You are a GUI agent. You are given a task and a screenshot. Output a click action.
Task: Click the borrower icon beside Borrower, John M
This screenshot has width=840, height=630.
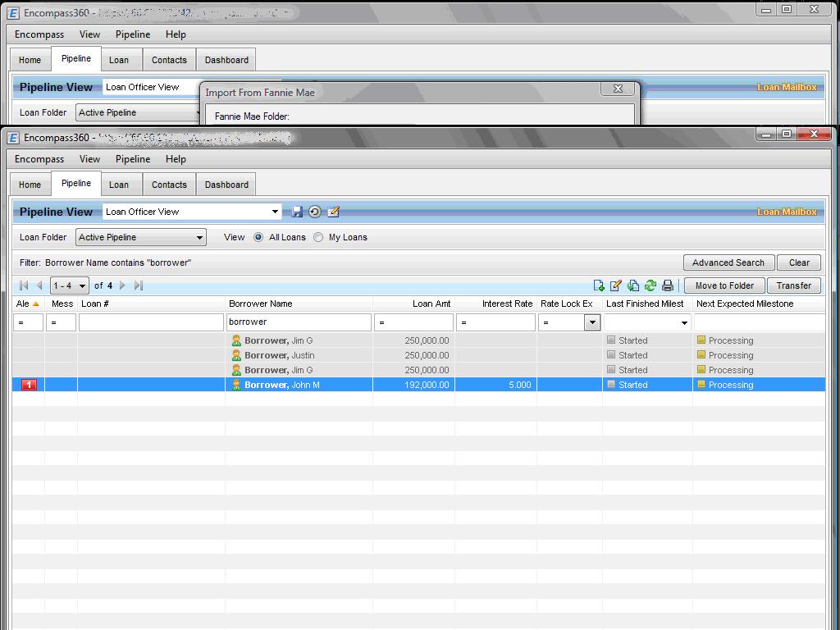tap(236, 385)
